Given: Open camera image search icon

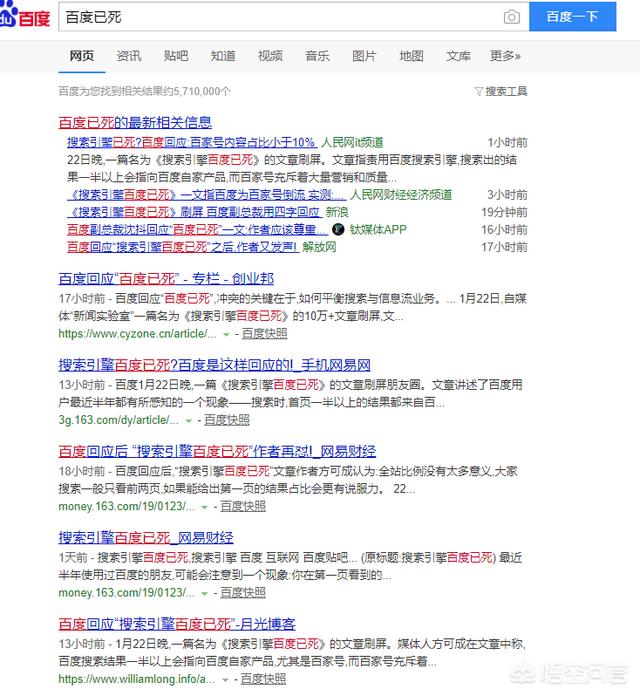Looking at the screenshot, I should pyautogui.click(x=511, y=17).
